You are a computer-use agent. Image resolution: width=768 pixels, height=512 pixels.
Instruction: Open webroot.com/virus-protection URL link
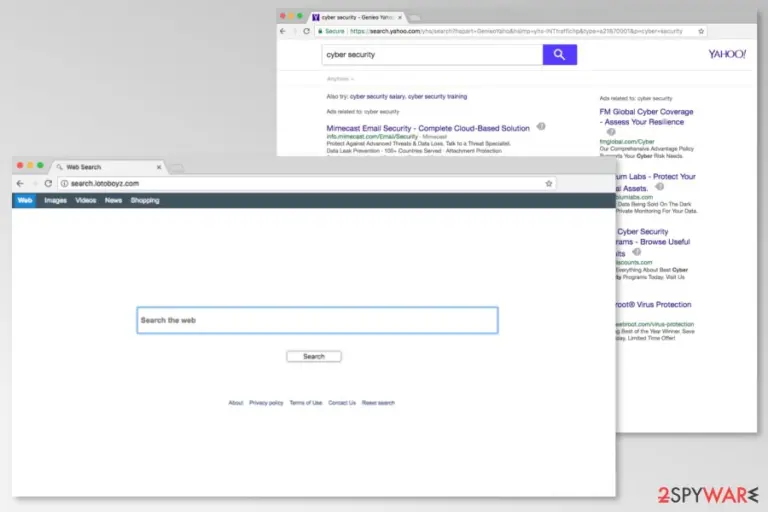[655, 324]
